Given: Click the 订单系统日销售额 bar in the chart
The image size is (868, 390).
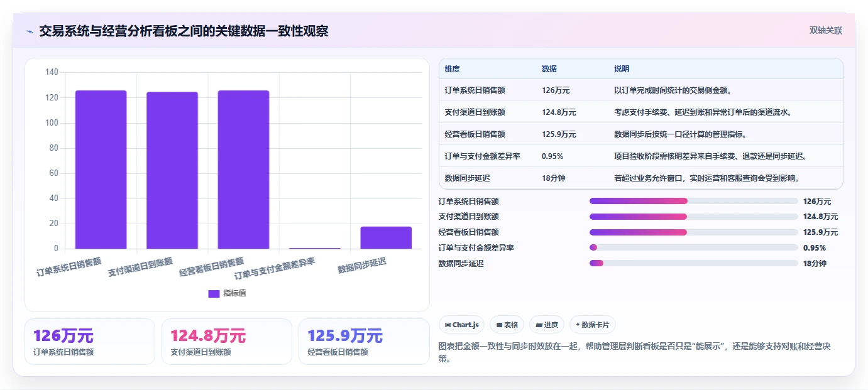Looking at the screenshot, I should pos(101,170).
